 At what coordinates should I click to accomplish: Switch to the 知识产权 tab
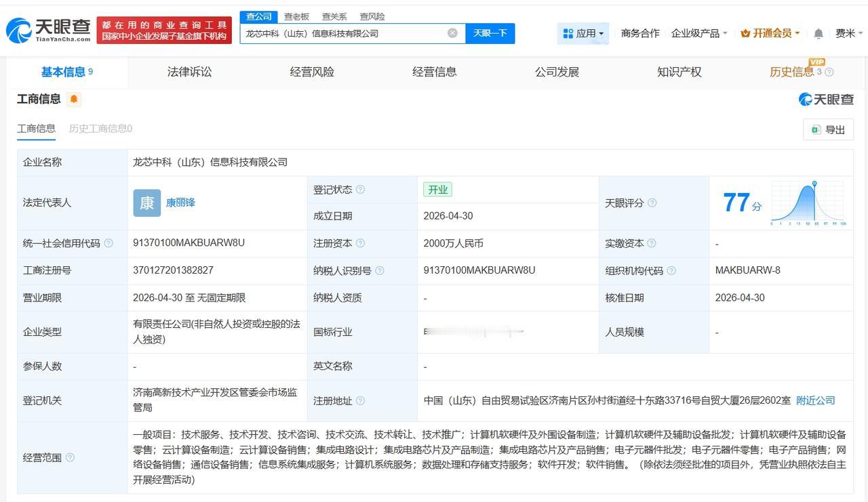click(679, 72)
